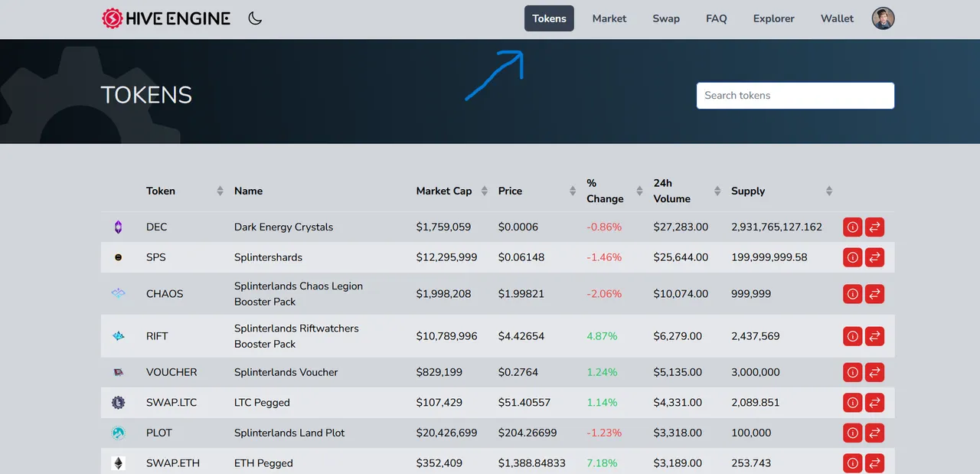Image resolution: width=980 pixels, height=474 pixels.
Task: Open the Swap page
Action: pyautogui.click(x=666, y=18)
